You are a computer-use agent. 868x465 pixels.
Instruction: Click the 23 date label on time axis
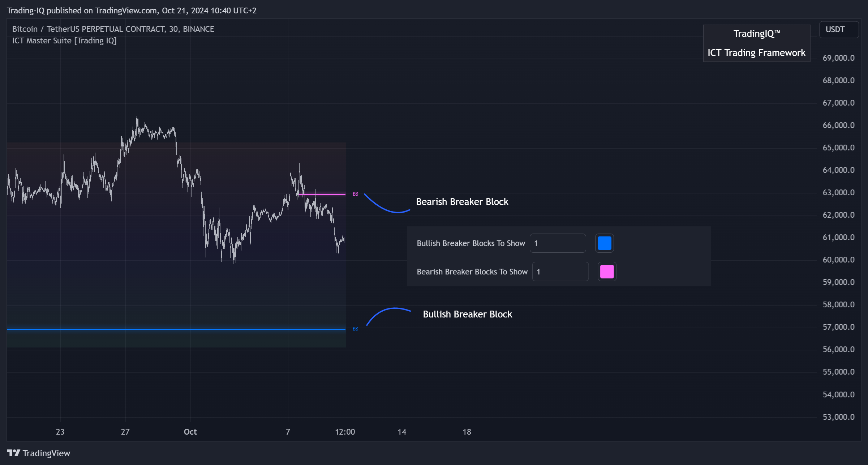(60, 432)
